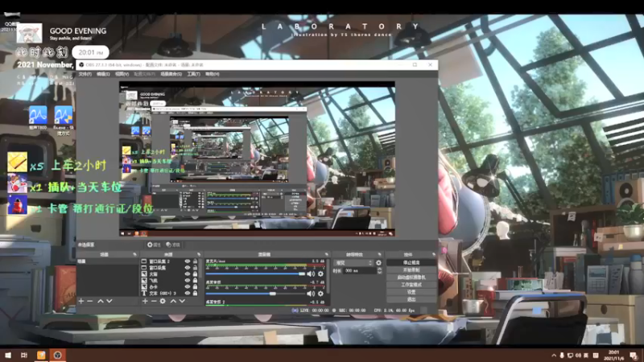Viewport: 644px width, 362px height.
Task: Click the OBS icon in the taskbar
Action: coord(57,355)
